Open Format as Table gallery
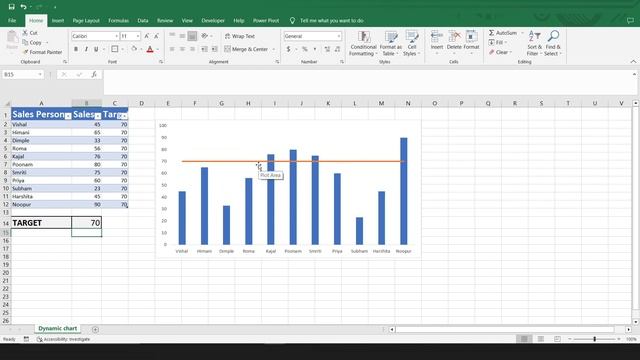This screenshot has height=360, width=640. [391, 43]
